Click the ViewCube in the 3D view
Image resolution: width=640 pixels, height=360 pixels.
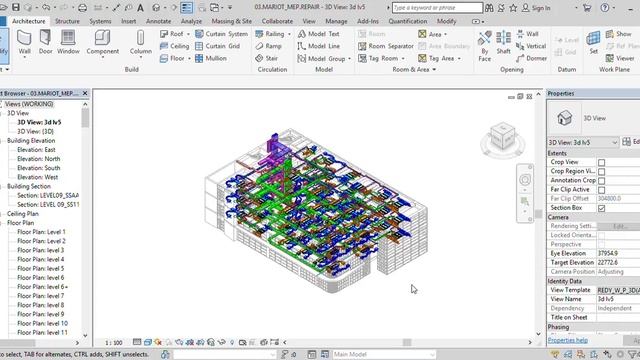(502, 138)
